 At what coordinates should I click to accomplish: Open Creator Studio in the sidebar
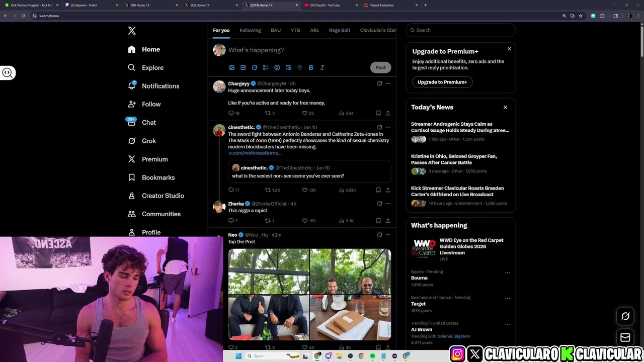(x=155, y=196)
